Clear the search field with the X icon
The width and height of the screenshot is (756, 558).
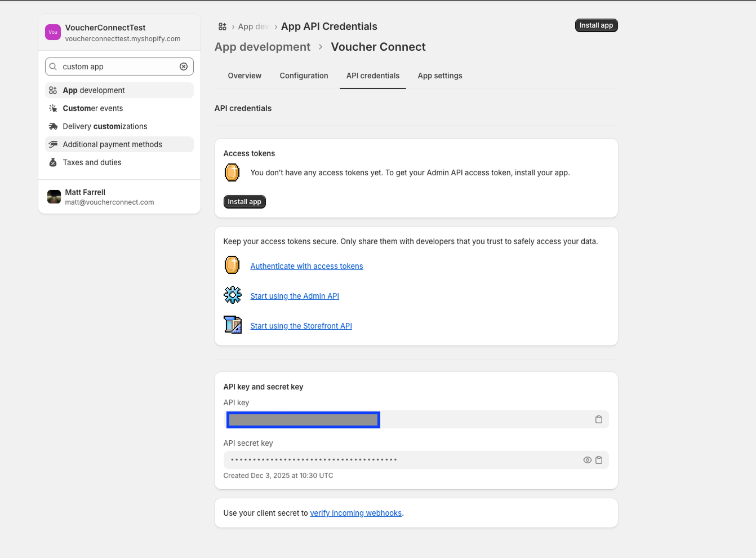184,67
